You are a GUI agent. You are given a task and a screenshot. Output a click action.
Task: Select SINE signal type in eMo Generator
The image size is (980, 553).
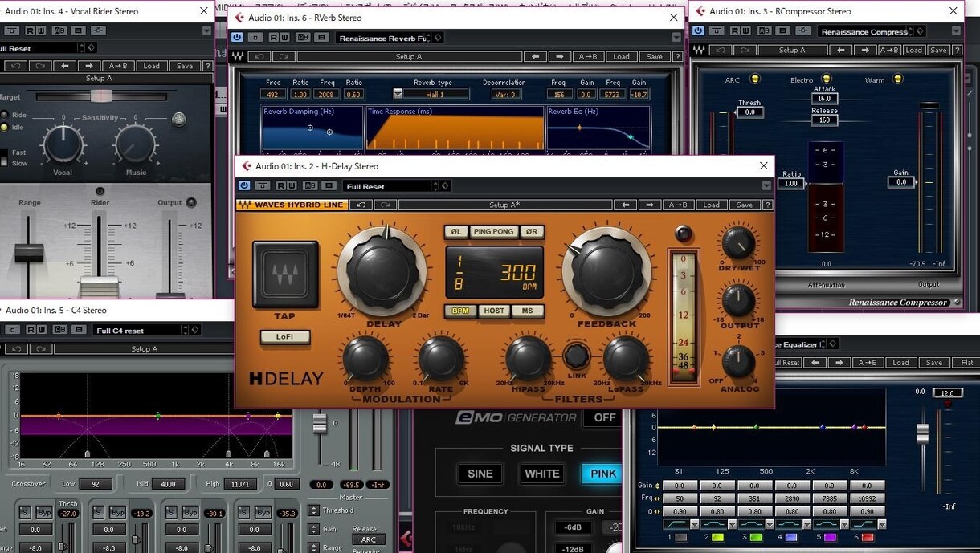(x=480, y=474)
